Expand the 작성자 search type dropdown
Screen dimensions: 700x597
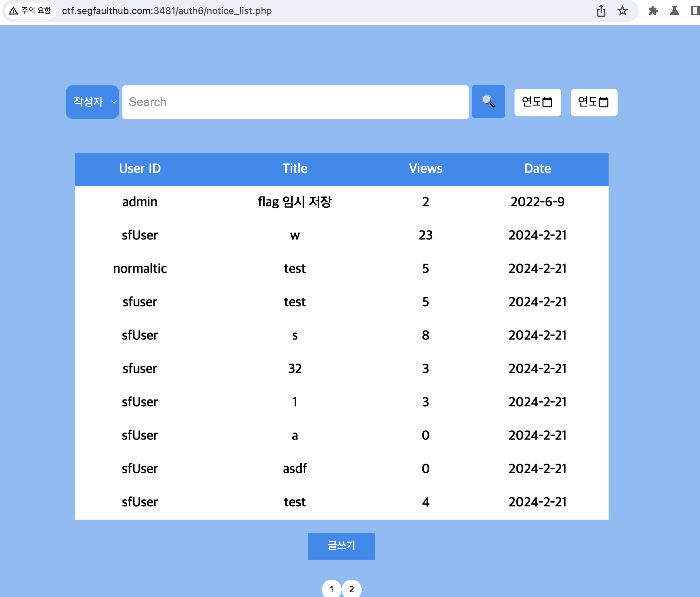tap(92, 102)
